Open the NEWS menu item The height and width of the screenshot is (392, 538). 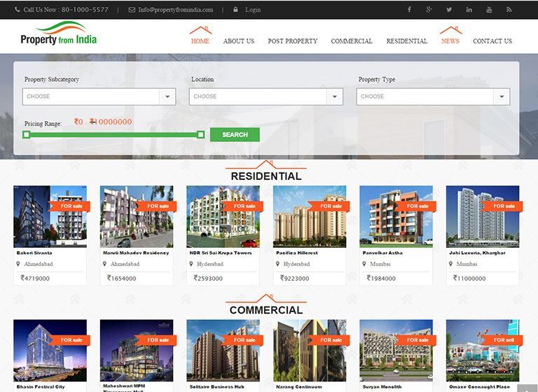(450, 41)
